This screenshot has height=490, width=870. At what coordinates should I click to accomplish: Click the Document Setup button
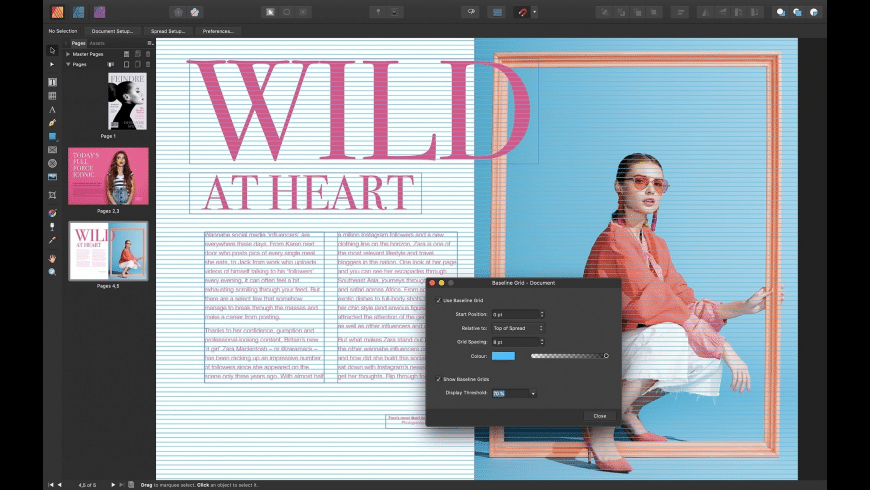click(112, 31)
